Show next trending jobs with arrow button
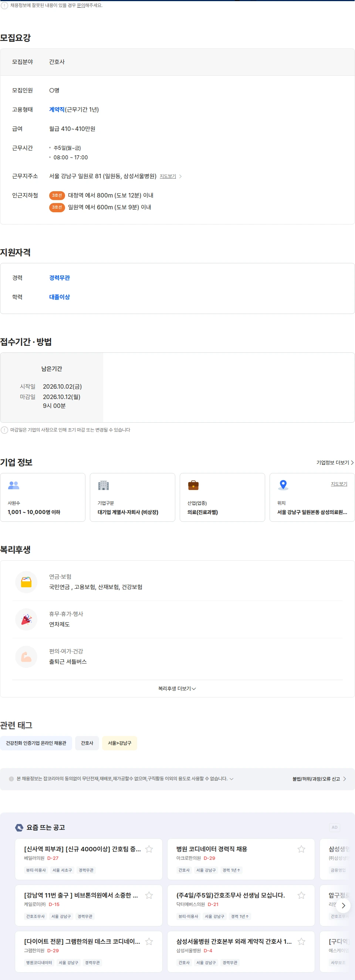 343,905
